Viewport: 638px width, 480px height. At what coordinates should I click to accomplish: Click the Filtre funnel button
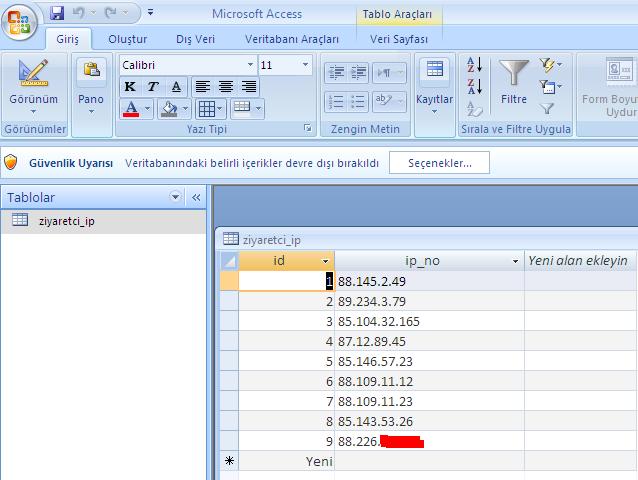coord(513,81)
